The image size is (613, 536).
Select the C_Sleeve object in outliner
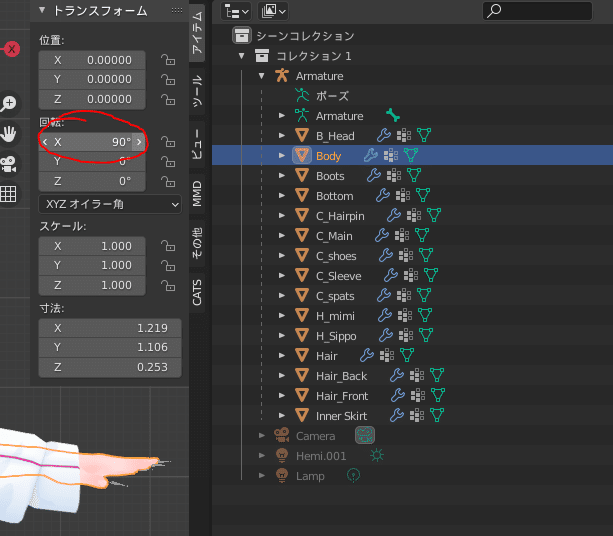coord(339,276)
